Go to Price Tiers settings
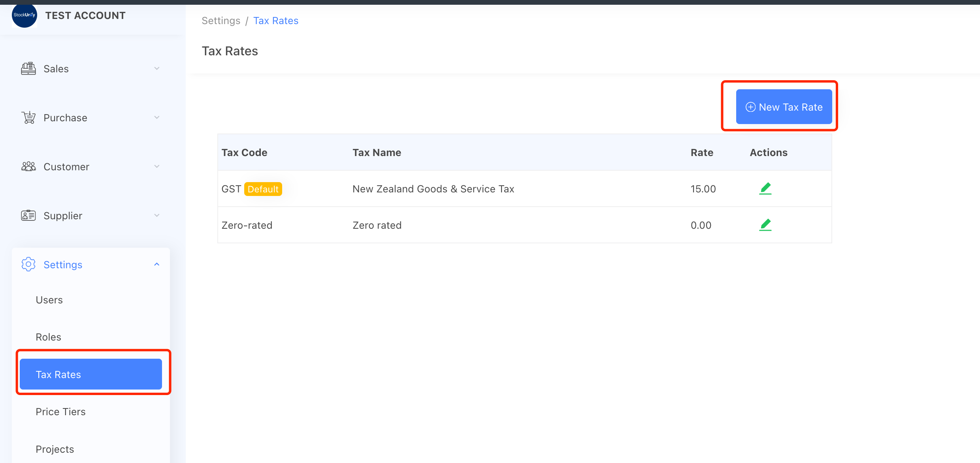The image size is (980, 463). click(60, 412)
